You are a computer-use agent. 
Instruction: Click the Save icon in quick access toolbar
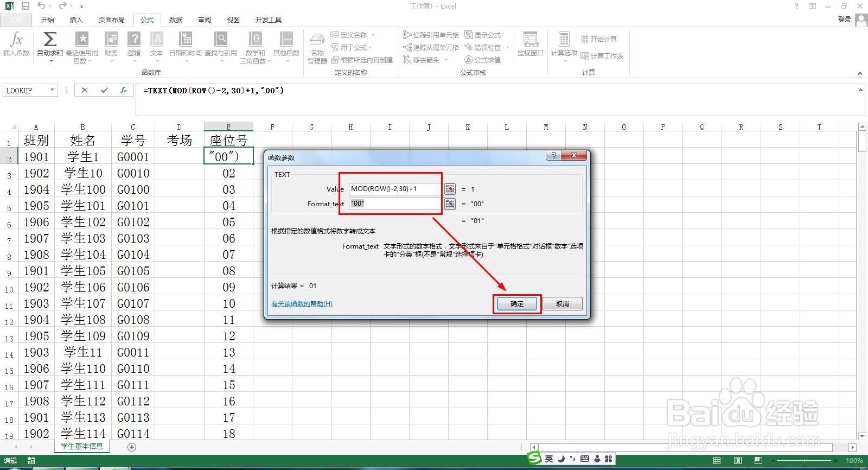pyautogui.click(x=25, y=6)
